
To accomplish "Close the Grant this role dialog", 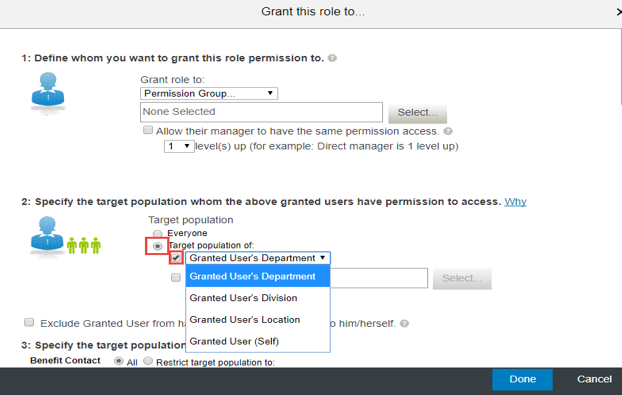I will point(619,12).
